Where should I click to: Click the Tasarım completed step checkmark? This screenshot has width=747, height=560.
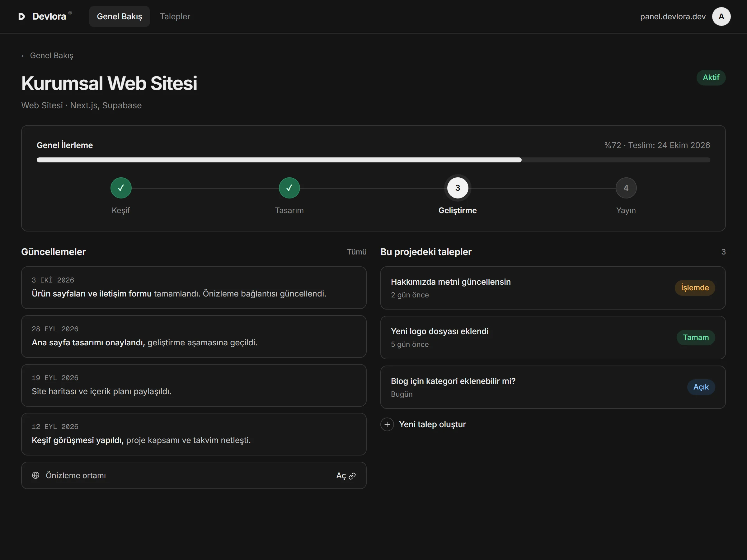[x=289, y=188]
